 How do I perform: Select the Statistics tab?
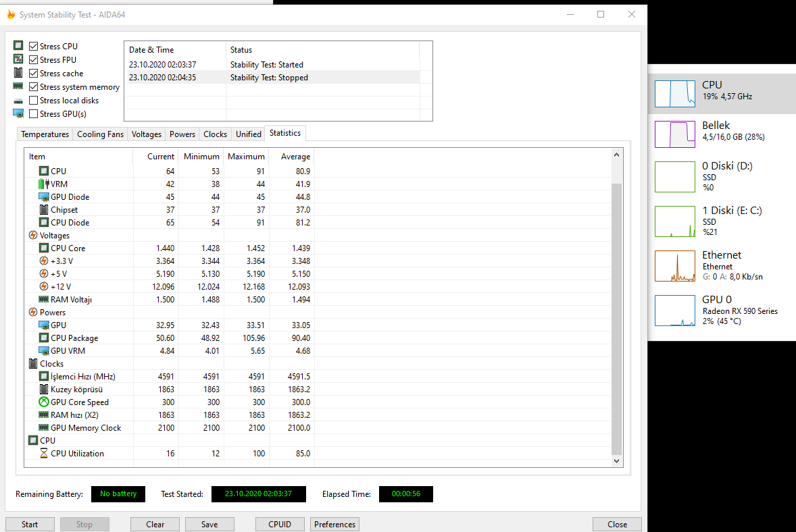[284, 133]
